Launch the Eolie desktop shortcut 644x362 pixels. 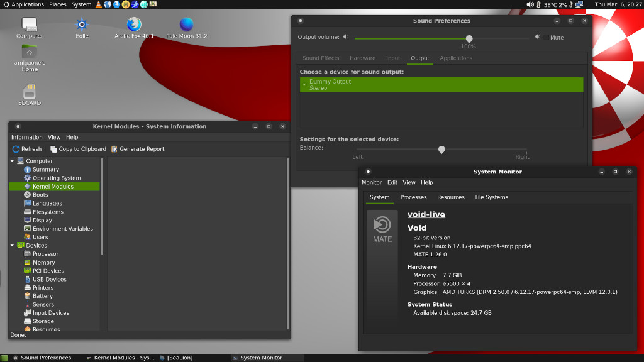82,28
